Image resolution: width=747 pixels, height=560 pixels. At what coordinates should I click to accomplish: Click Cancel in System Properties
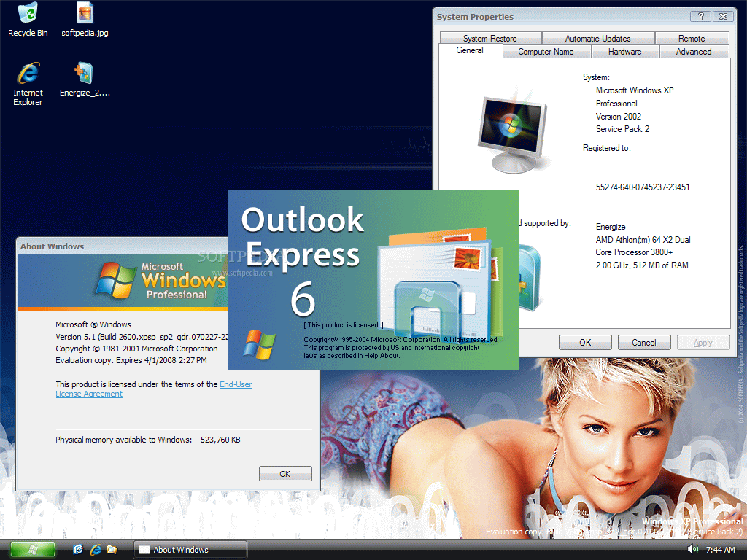point(644,343)
